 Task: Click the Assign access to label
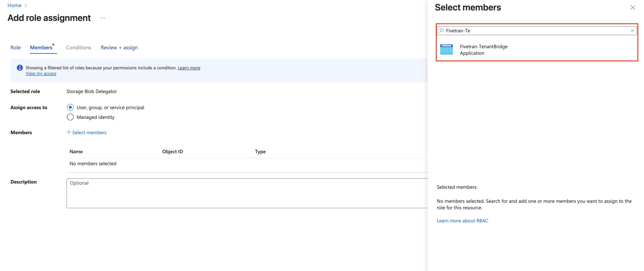(x=29, y=107)
